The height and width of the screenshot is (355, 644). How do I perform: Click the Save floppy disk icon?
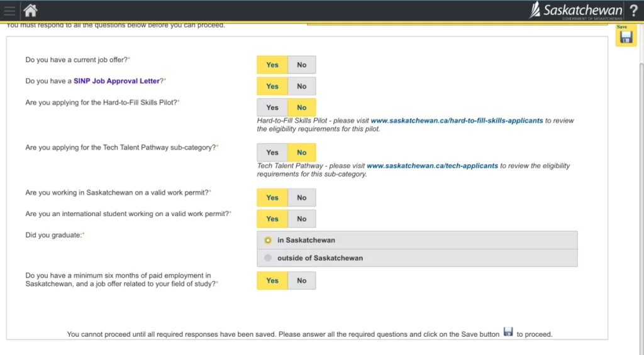626,37
